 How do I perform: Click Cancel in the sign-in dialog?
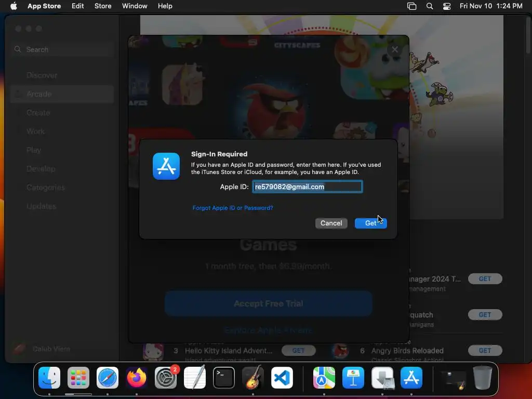click(331, 223)
